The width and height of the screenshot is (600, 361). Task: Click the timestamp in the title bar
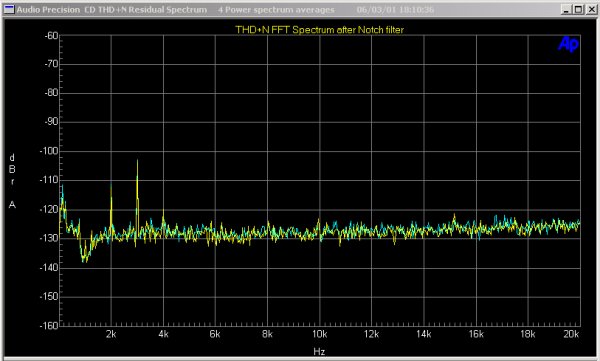(x=395, y=10)
